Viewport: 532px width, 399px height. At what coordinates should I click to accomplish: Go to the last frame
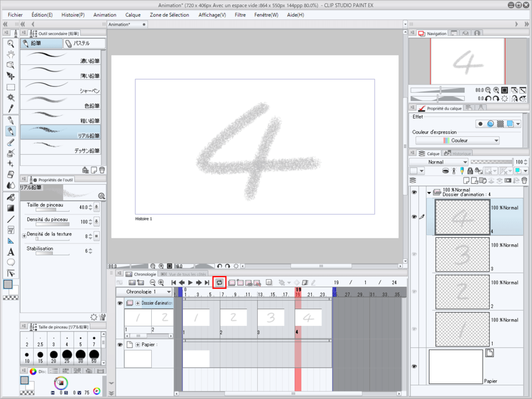pos(207,282)
